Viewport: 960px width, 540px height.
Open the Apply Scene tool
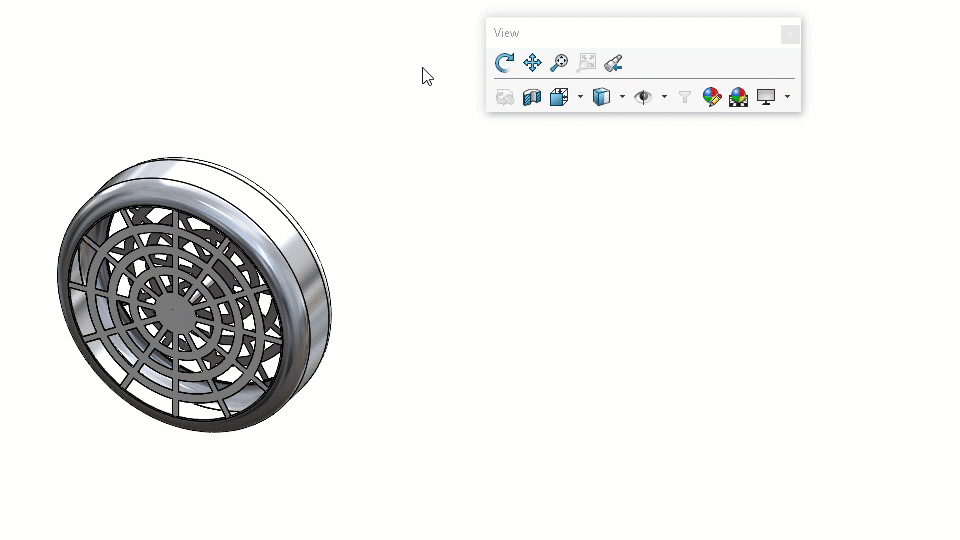(x=738, y=97)
